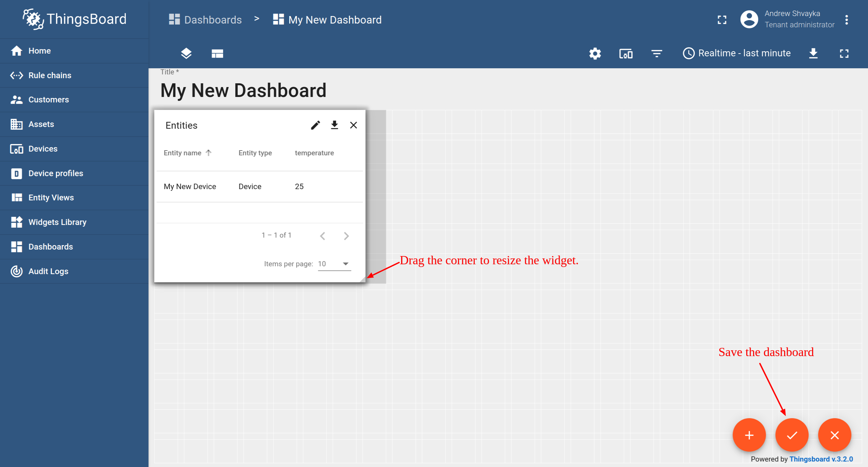Open dashboard states layers icon
This screenshot has width=868, height=467.
(x=186, y=54)
